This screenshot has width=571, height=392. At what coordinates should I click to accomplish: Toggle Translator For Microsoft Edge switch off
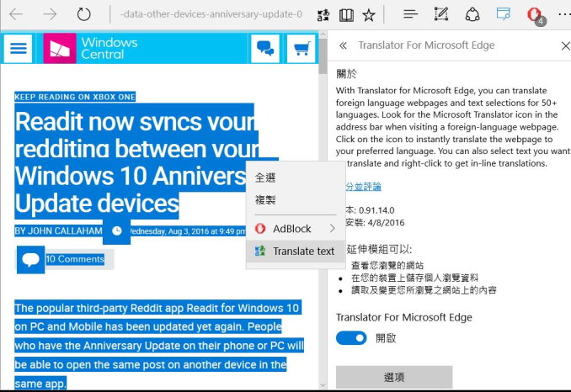coord(351,338)
